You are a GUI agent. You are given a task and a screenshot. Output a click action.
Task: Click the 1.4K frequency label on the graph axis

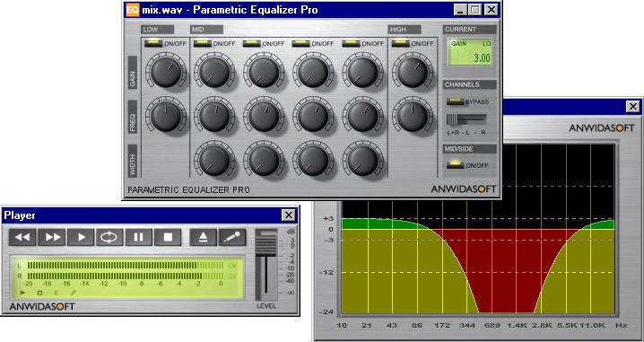[517, 325]
